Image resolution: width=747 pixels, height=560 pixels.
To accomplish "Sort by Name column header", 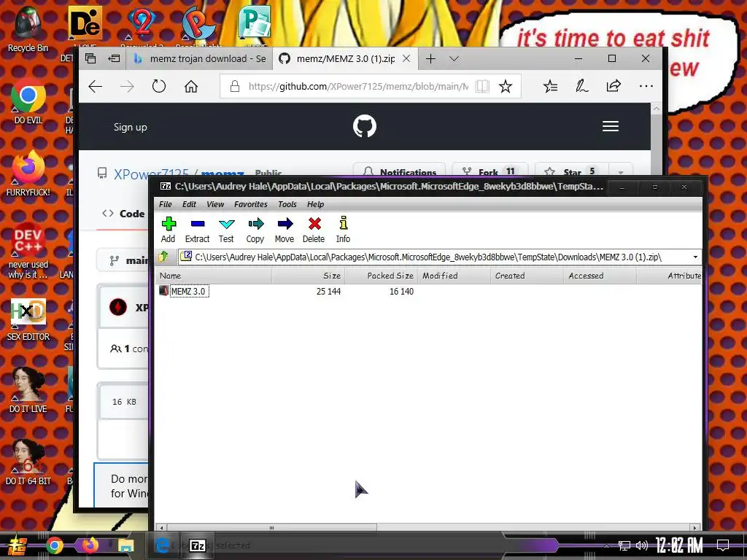I will (214, 276).
